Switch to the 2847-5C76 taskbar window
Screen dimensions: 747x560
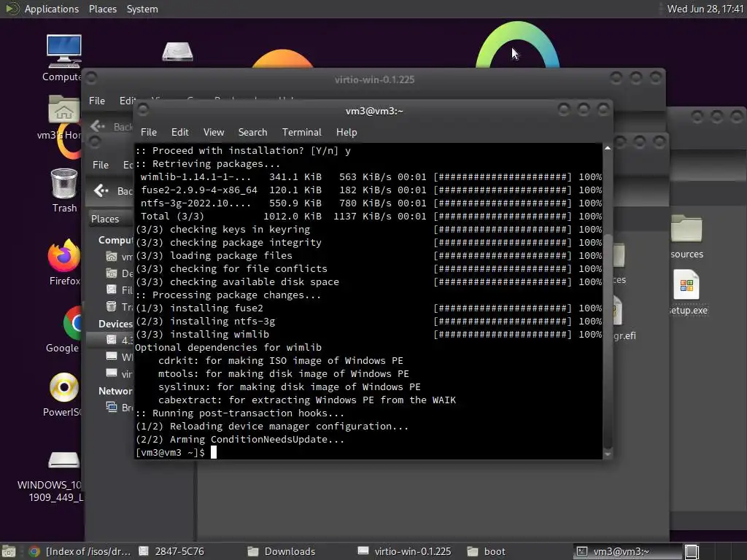pyautogui.click(x=171, y=551)
